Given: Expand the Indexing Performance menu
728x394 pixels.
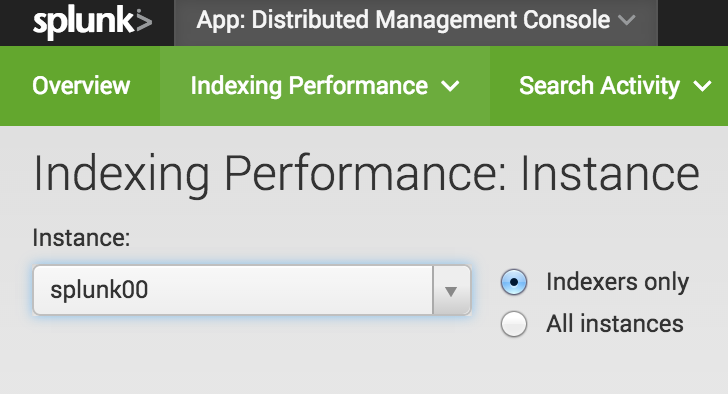Looking at the screenshot, I should tap(325, 86).
